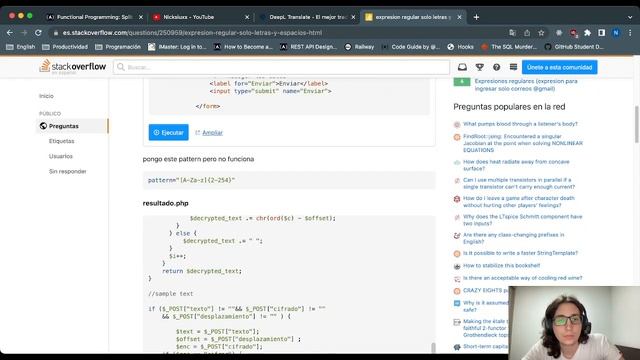Open a new browser tab
Viewport: 640px width, 360px height.
(x=476, y=17)
